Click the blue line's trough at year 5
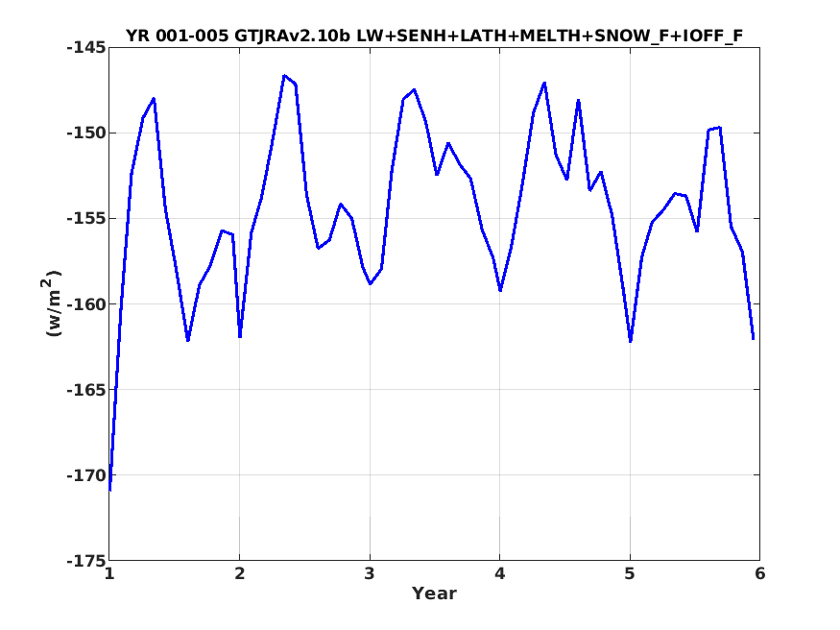 631,341
